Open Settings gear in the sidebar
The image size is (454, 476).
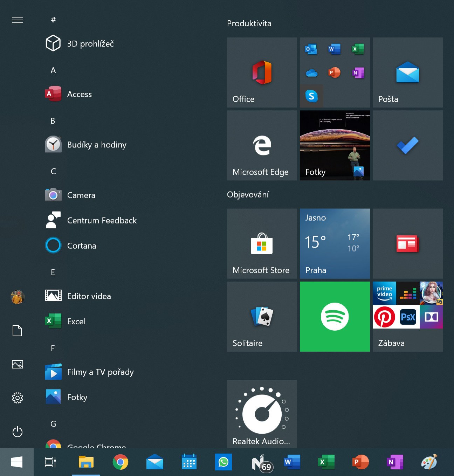18,398
